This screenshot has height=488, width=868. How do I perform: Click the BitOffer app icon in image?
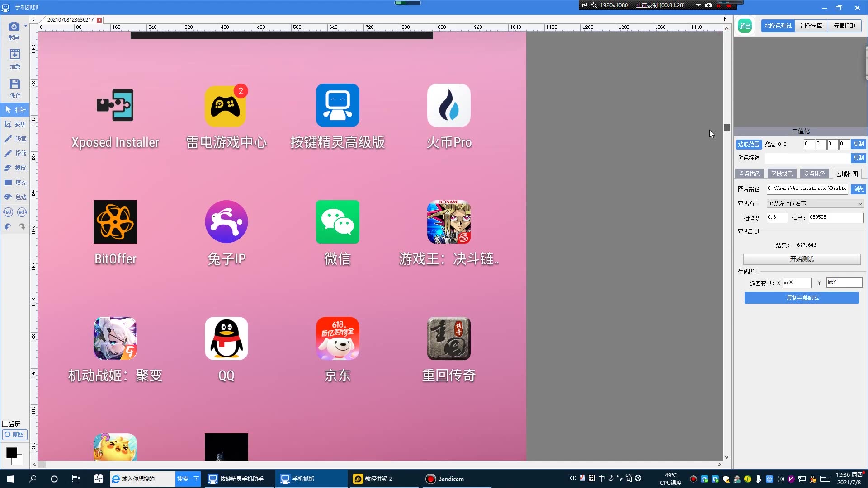115,222
